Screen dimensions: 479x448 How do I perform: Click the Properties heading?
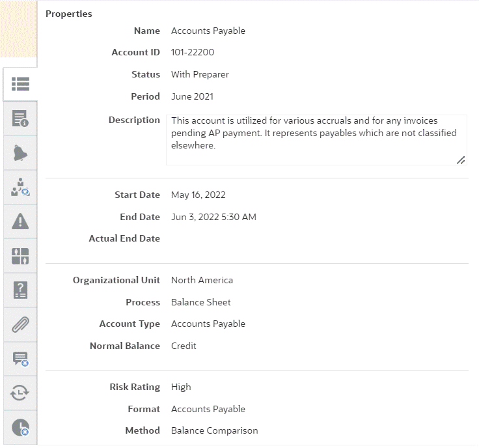(69, 14)
